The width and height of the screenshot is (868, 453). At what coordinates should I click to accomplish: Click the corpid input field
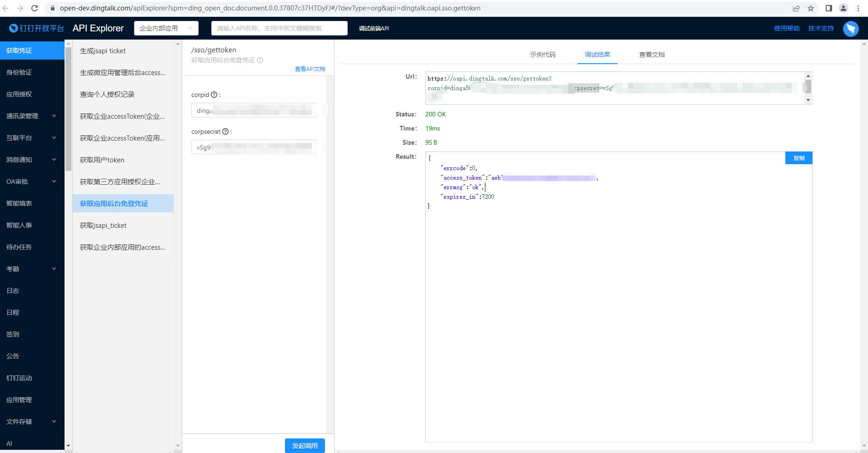tap(254, 110)
